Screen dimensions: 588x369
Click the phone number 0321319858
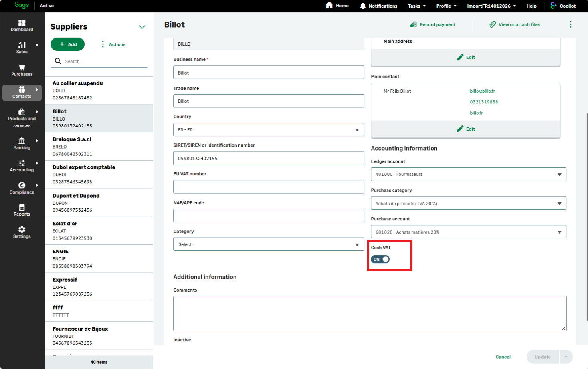(484, 102)
